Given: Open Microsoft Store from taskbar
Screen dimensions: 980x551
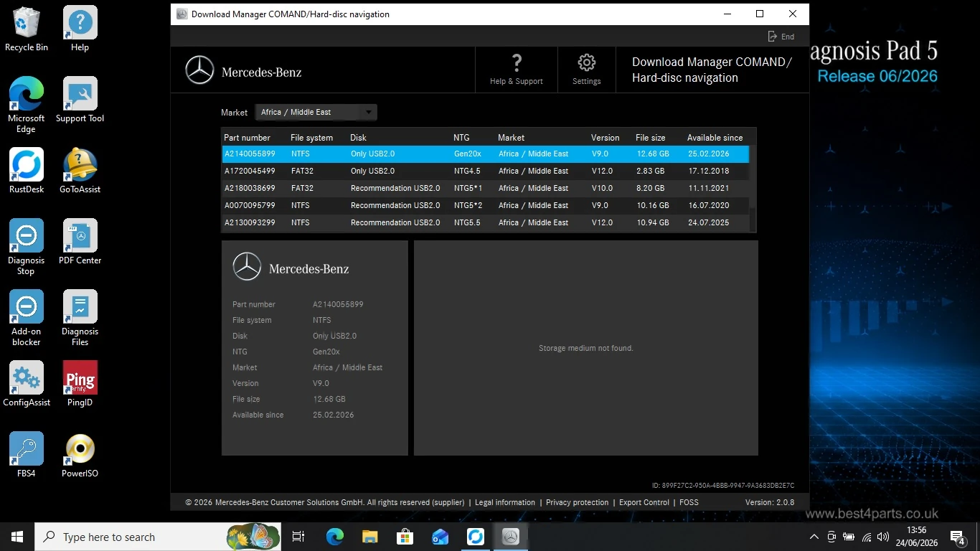Looking at the screenshot, I should [405, 537].
